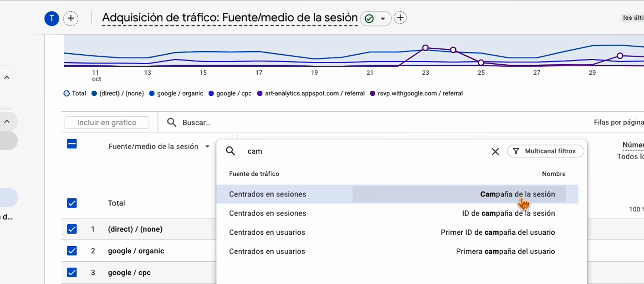
Task: Collapse the upper sidebar section chevron
Action: (7, 78)
